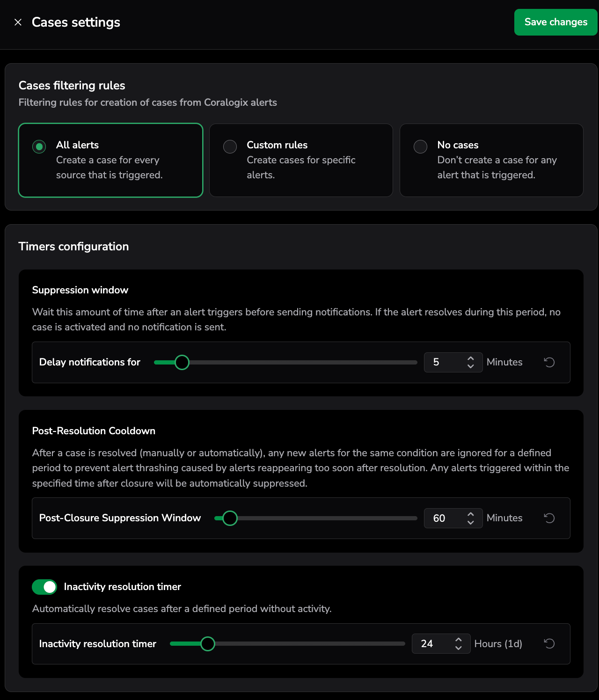Click the Delay notifications input field showing 5
Screen dimensions: 599x700
[445, 362]
